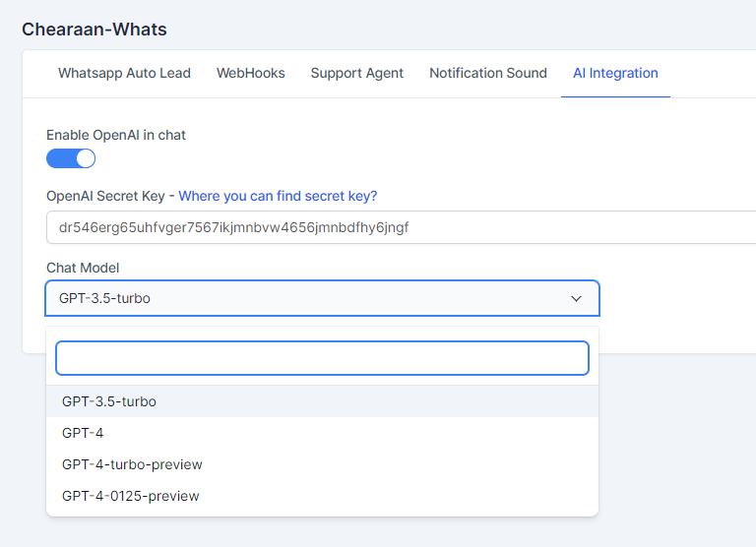The image size is (756, 547).
Task: Click into the OpenAI Secret Key field
Action: point(394,227)
